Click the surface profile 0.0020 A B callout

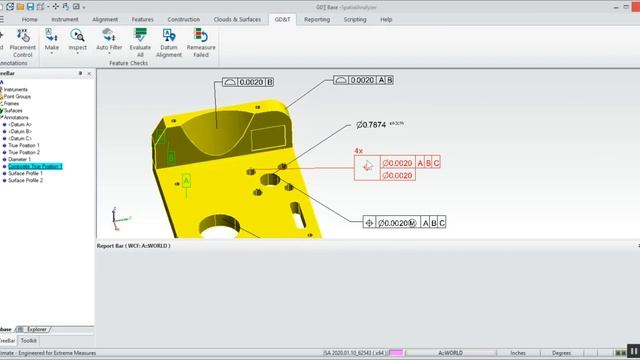pyautogui.click(x=363, y=80)
